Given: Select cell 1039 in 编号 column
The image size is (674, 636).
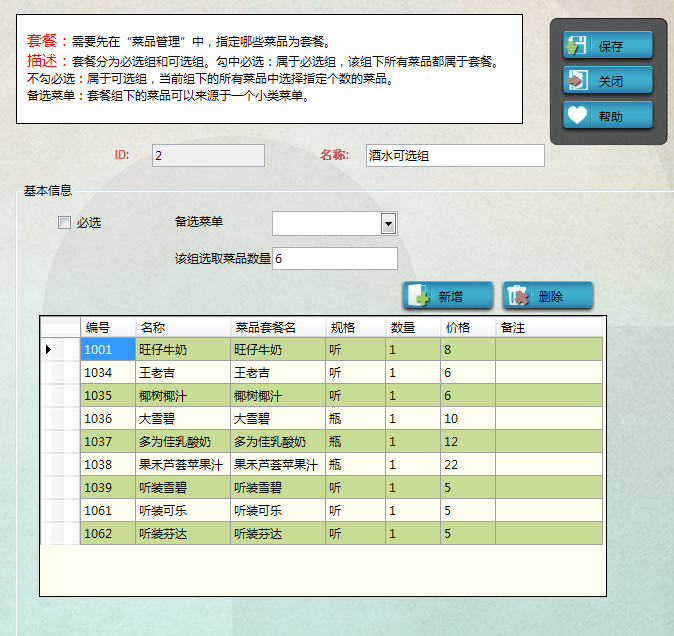Looking at the screenshot, I should coord(108,487).
